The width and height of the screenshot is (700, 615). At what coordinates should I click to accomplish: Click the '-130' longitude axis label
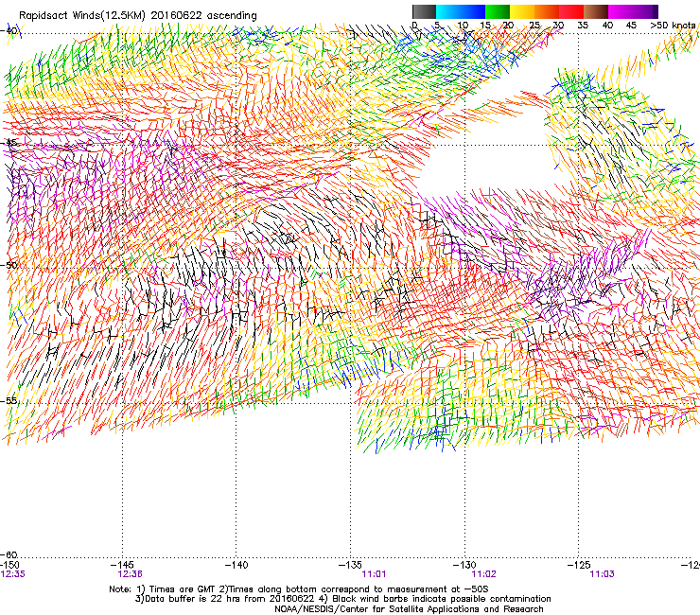coord(464,565)
